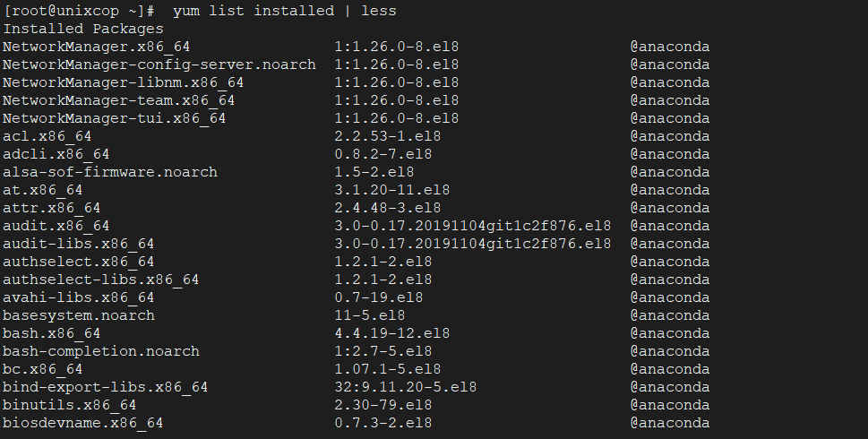
Task: Click the NetworkManager.x86_64 package name
Action: pyautogui.click(x=97, y=47)
